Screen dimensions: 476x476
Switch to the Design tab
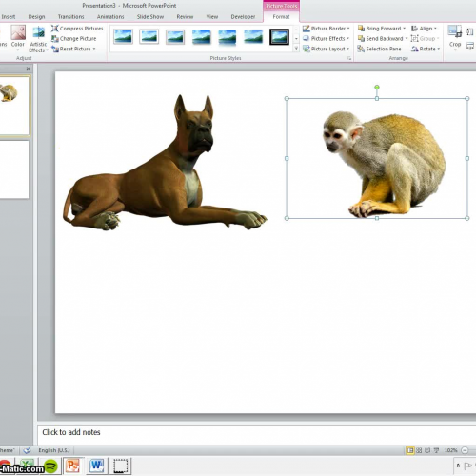pos(36,17)
